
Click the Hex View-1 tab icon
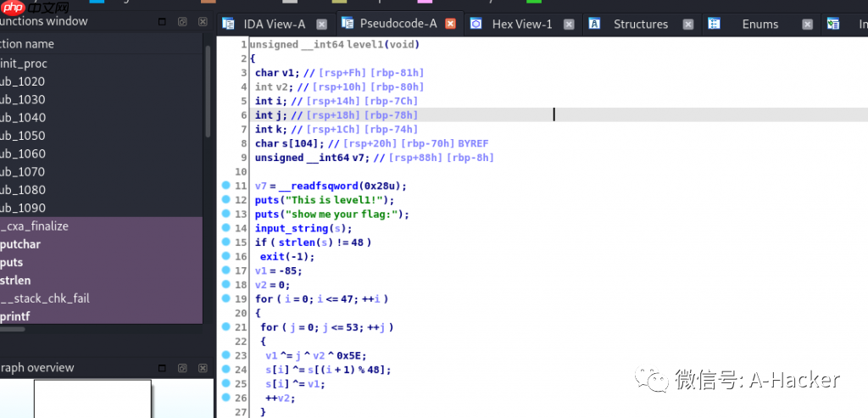point(476,23)
